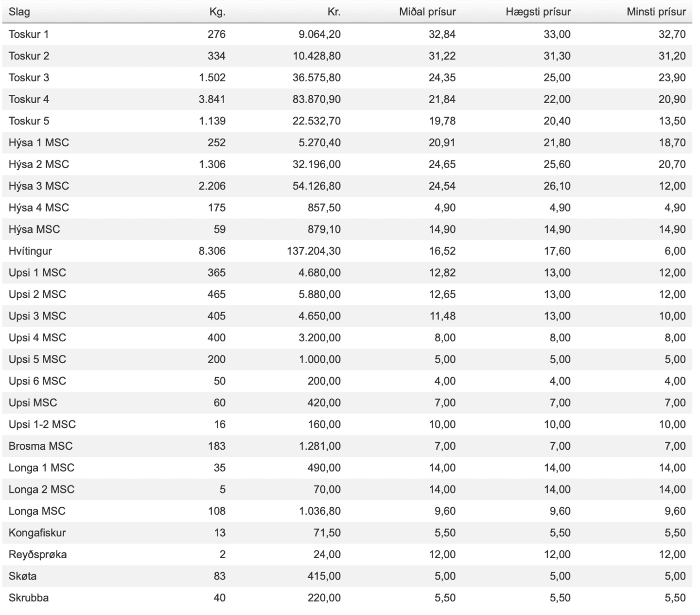Viewport: 700px width, 615px height.
Task: Click the Miðal prísur column header
Action: pos(427,12)
